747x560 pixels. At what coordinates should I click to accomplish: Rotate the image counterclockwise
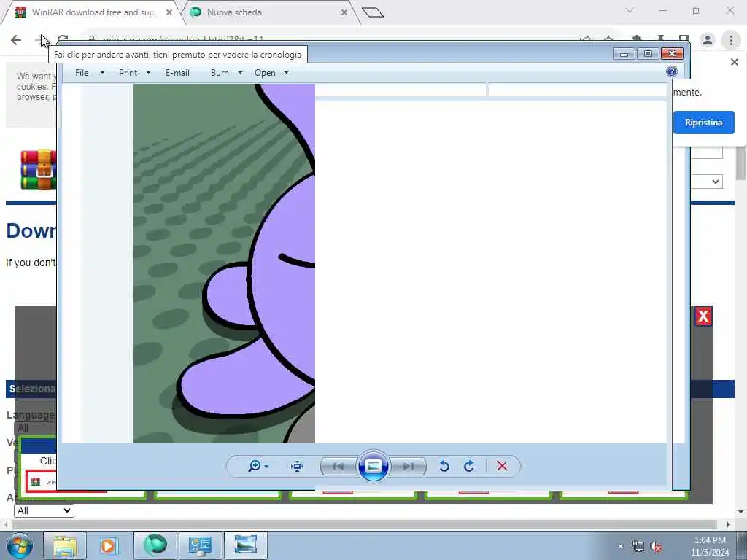[444, 466]
